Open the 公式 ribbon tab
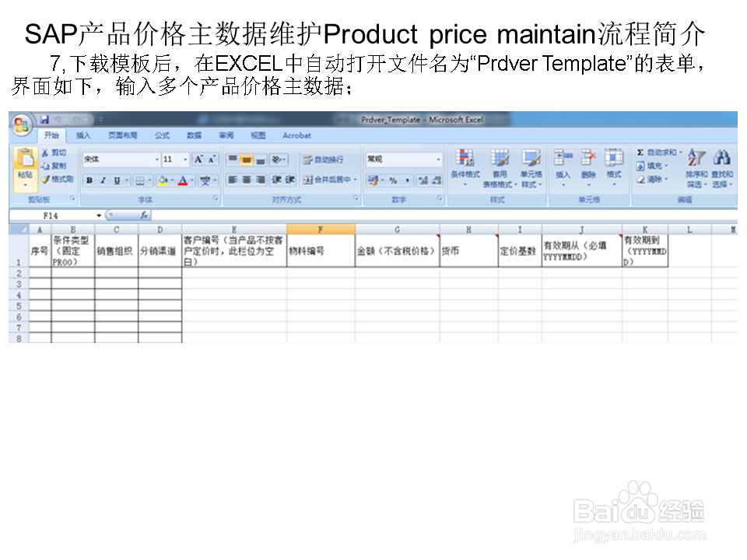747x560 pixels. pos(162,135)
